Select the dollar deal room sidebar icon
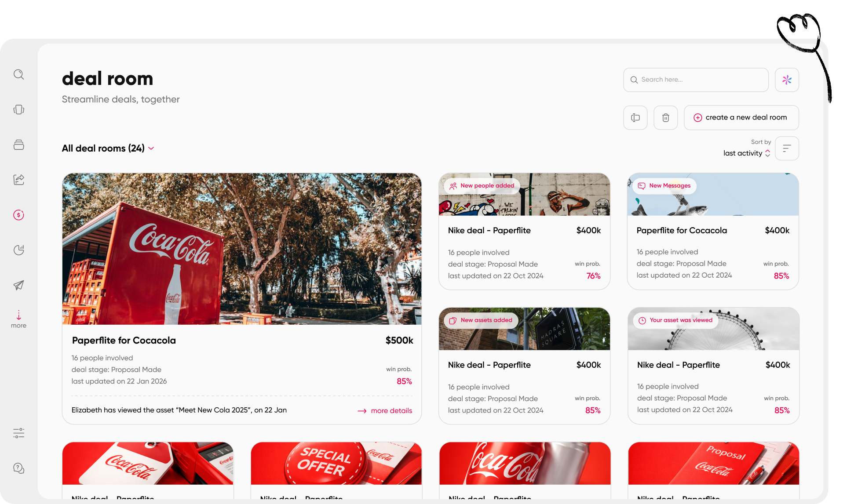Image resolution: width=865 pixels, height=504 pixels. coord(18,215)
